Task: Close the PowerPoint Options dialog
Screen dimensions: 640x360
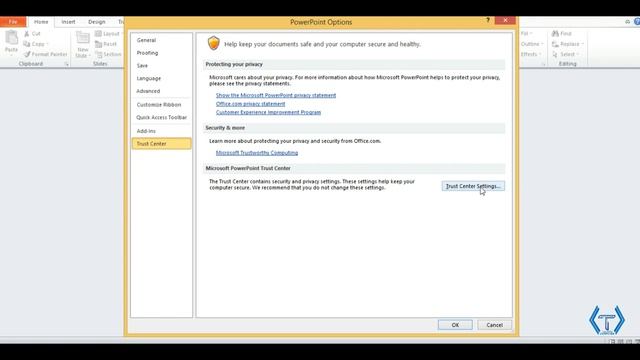Action: click(505, 20)
